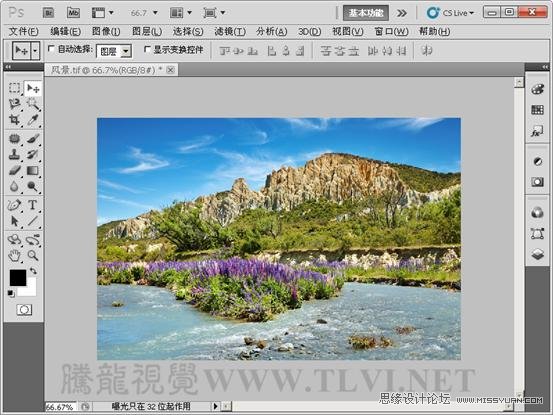Image resolution: width=553 pixels, height=415 pixels.
Task: Open the Window menu
Action: (391, 31)
